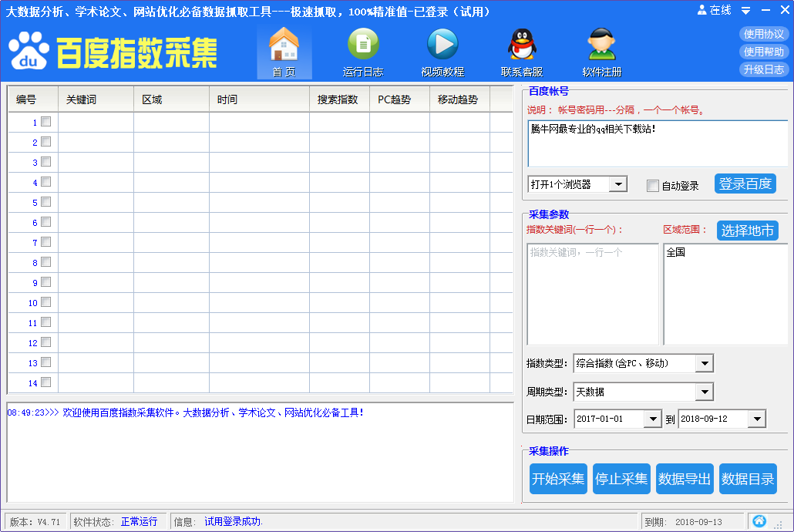Enable the 自动登录 checkbox

[653, 186]
